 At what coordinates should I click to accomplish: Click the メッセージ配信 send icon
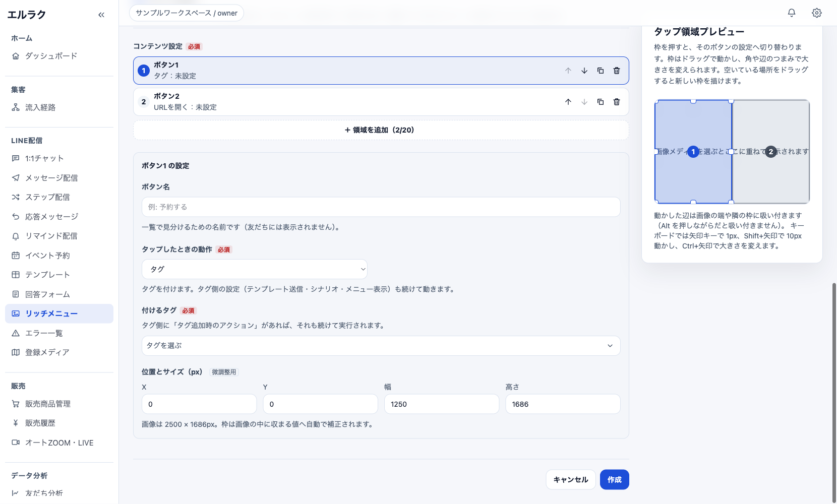point(16,178)
